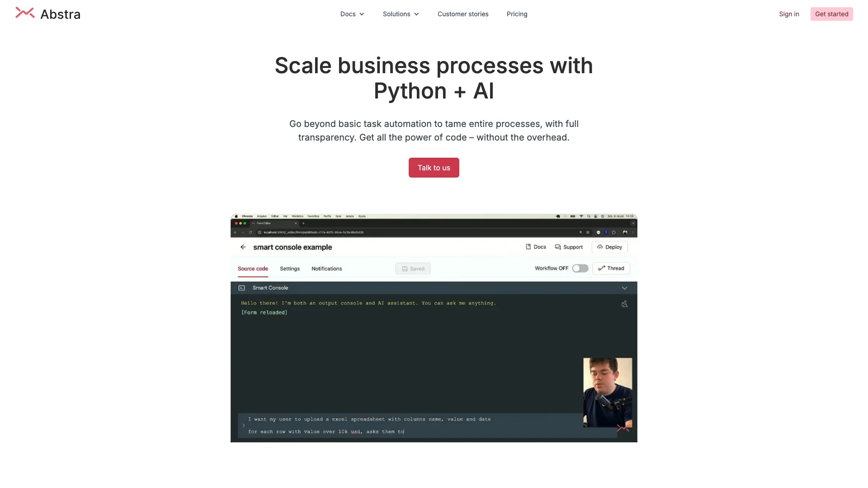Expand the Solutions dropdown menu
The width and height of the screenshot is (868, 488).
pyautogui.click(x=401, y=14)
